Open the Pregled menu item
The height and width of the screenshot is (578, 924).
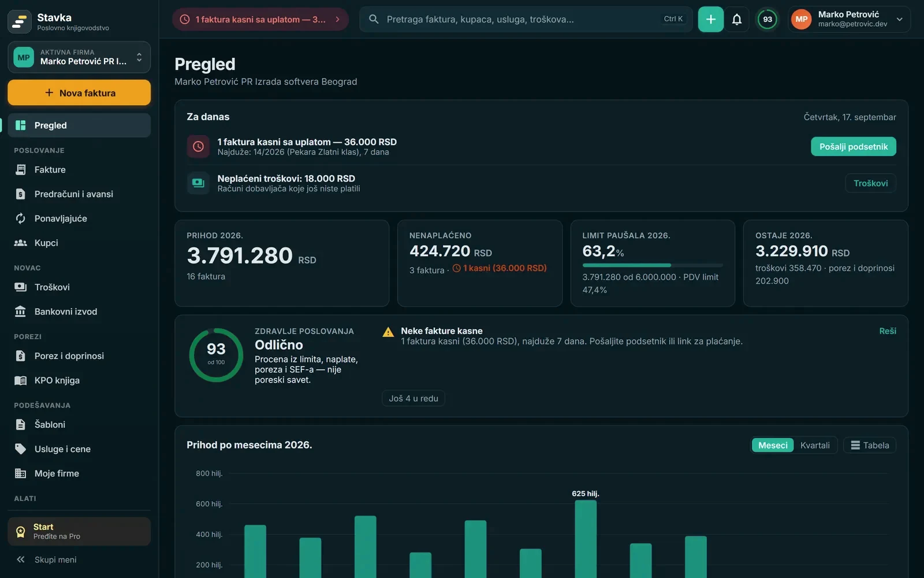click(79, 125)
